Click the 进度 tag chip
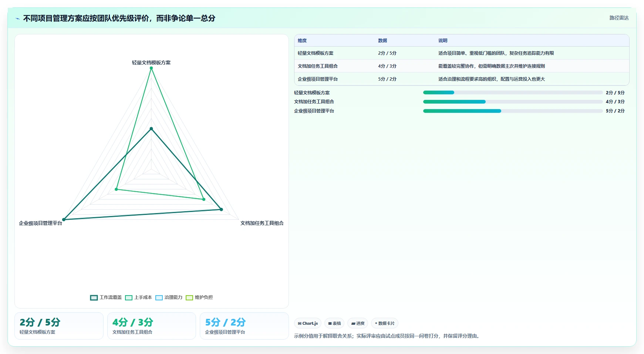Screen dimensions: 644x354 click(x=358, y=323)
